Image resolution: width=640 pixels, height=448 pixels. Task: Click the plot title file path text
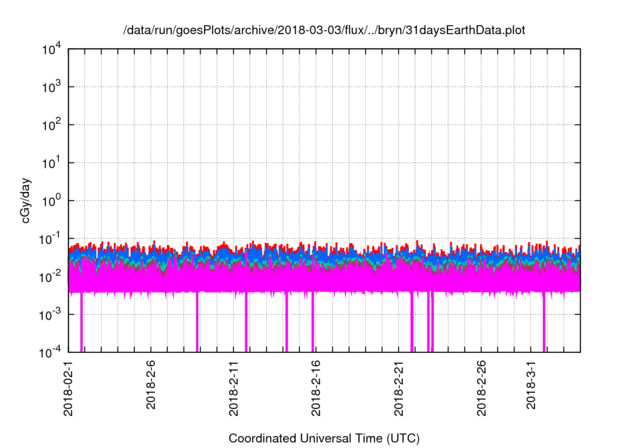[324, 30]
